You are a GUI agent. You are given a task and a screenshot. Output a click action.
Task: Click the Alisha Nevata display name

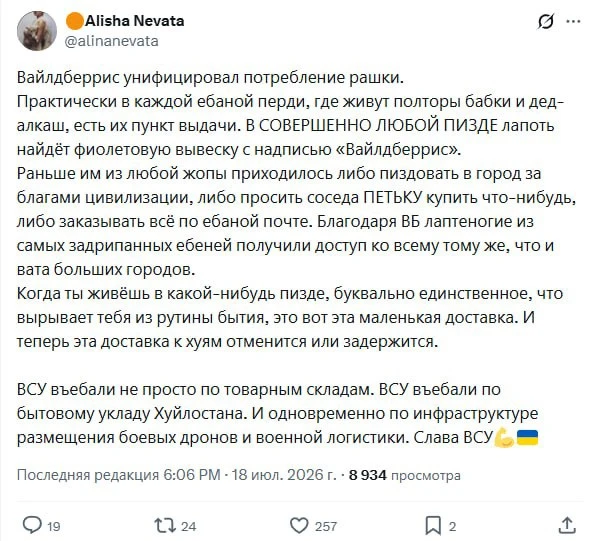(x=134, y=21)
